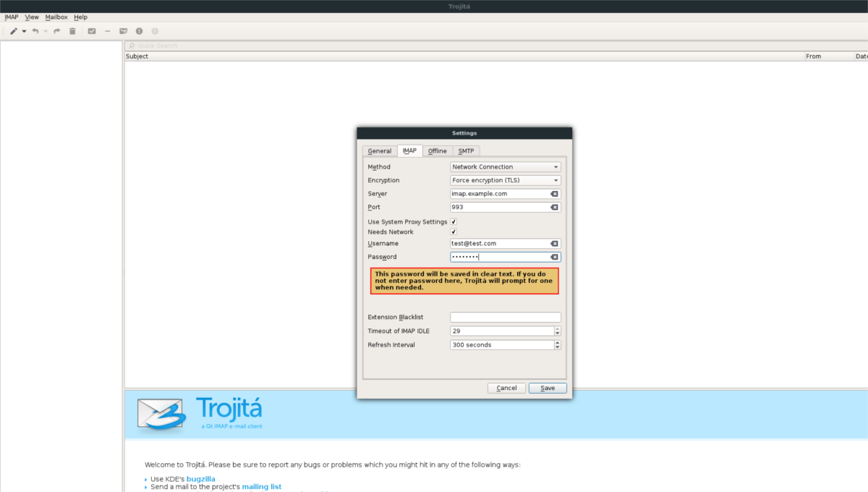Switch to the Offline settings tab

click(x=437, y=151)
